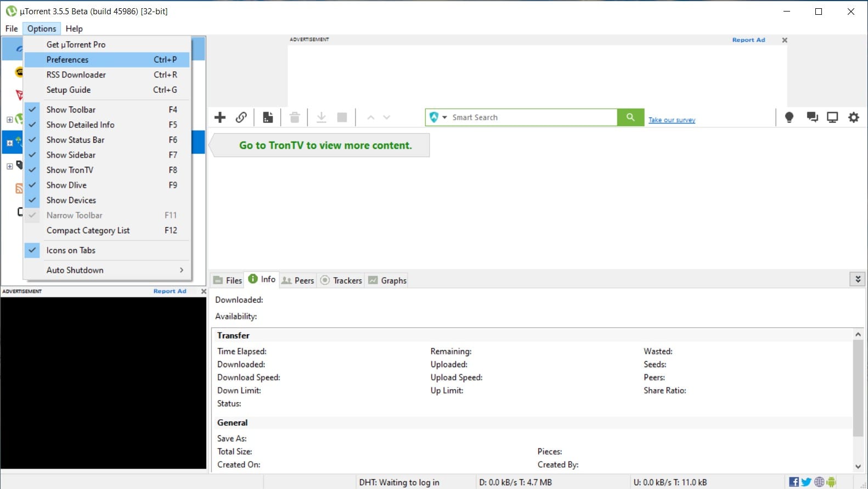
Task: Open the Help menu
Action: (74, 29)
